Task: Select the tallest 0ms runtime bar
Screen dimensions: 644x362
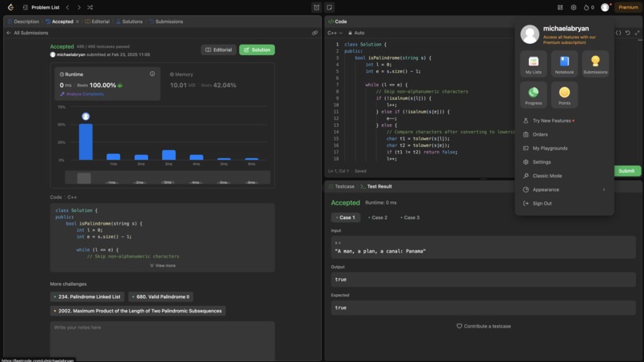Action: [x=85, y=141]
